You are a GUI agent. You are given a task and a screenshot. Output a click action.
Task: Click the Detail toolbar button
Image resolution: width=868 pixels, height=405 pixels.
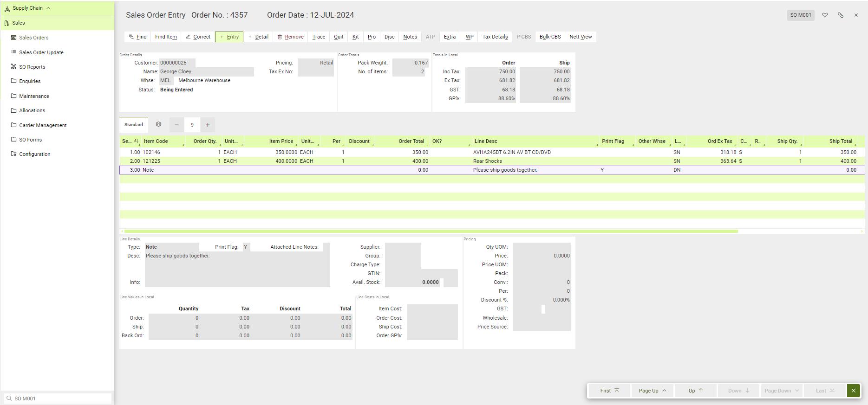258,37
